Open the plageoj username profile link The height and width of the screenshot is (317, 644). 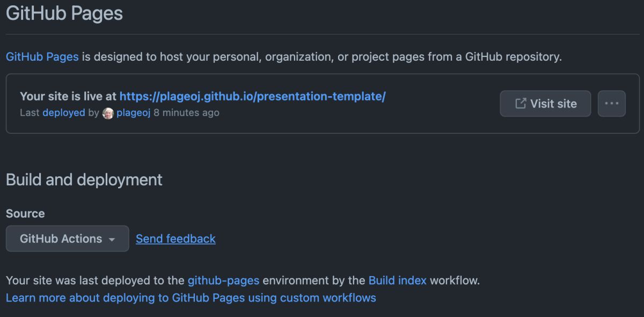pos(133,113)
